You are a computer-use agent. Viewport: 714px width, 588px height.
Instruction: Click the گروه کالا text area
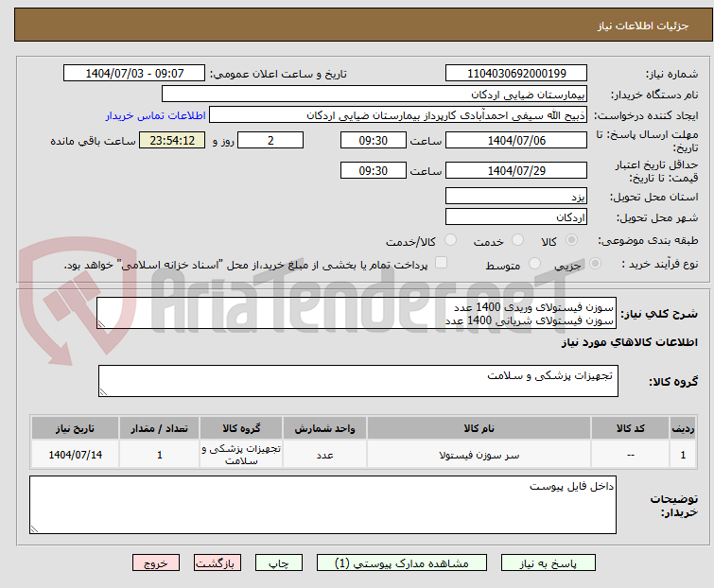pyautogui.click(x=358, y=381)
